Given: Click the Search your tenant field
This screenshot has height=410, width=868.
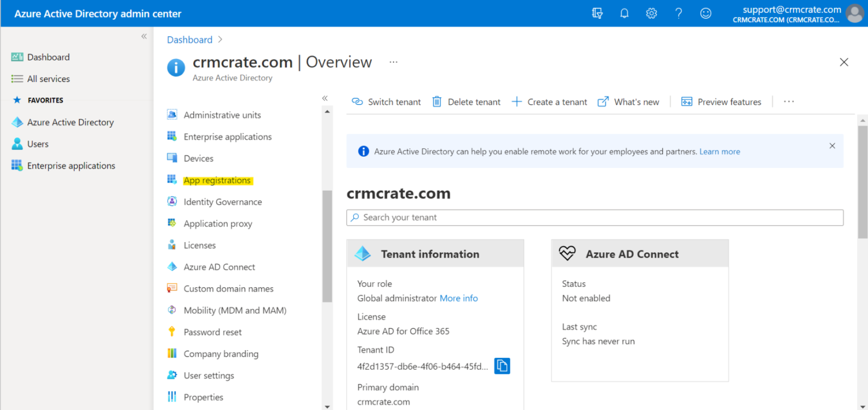Looking at the screenshot, I should [594, 217].
